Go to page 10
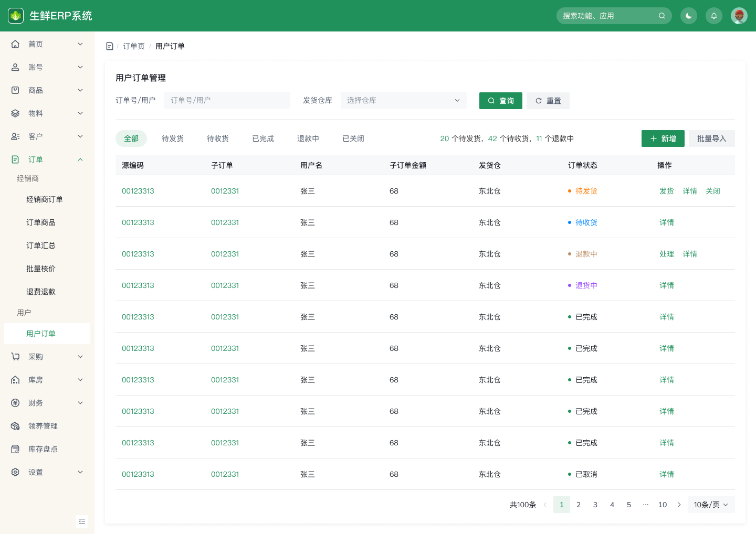The height and width of the screenshot is (534, 756). tap(663, 505)
